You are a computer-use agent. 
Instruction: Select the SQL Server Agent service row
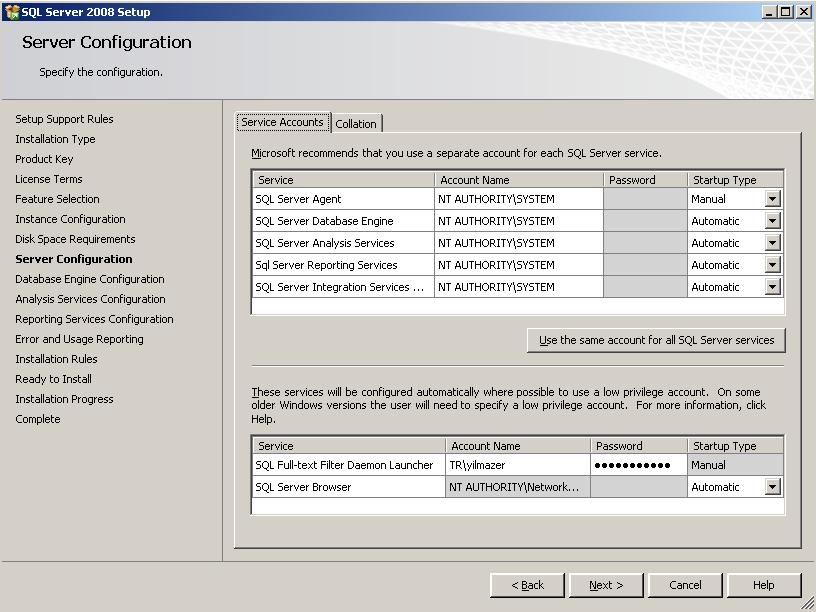click(x=343, y=199)
